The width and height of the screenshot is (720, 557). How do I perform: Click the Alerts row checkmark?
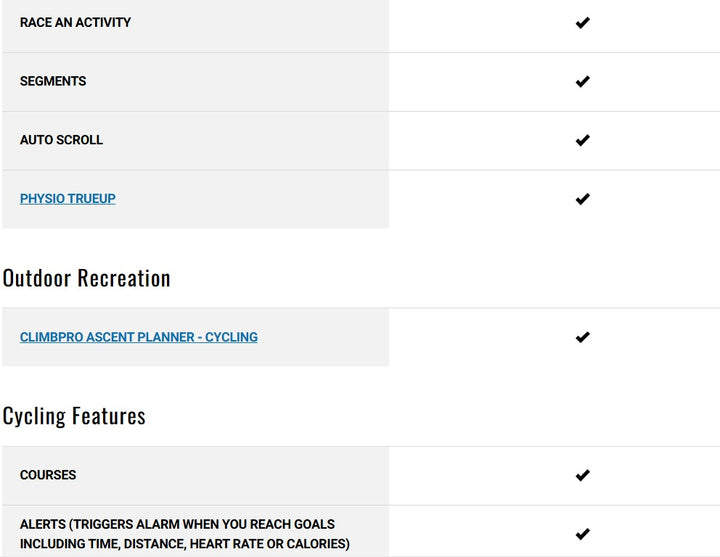point(582,534)
